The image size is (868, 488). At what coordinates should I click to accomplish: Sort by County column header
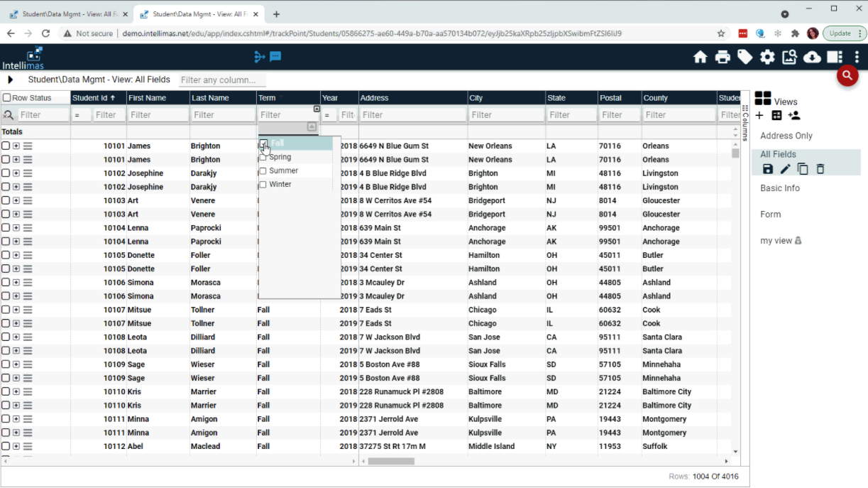tap(679, 98)
